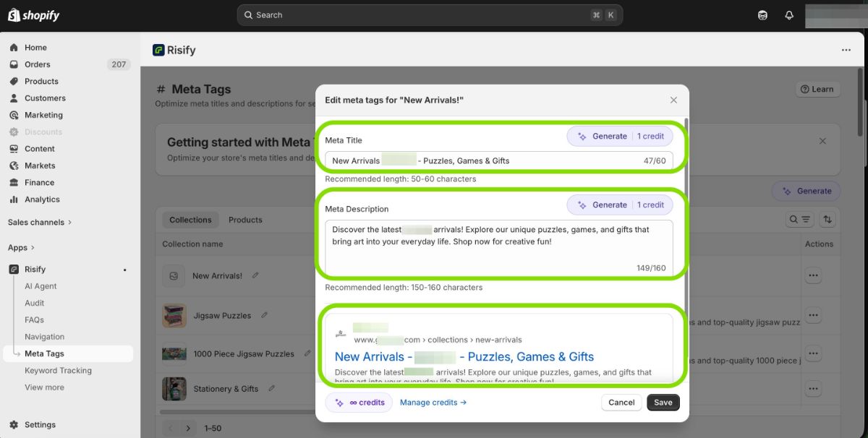The image size is (868, 438).
Task: Open Orders from the sidebar
Action: point(38,64)
